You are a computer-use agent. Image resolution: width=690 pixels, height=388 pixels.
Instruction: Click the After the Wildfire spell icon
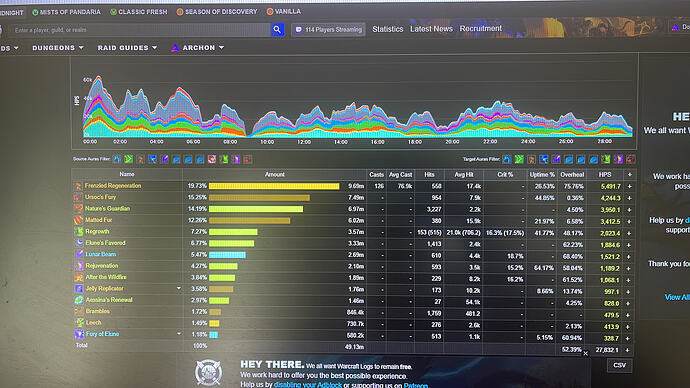tap(79, 277)
